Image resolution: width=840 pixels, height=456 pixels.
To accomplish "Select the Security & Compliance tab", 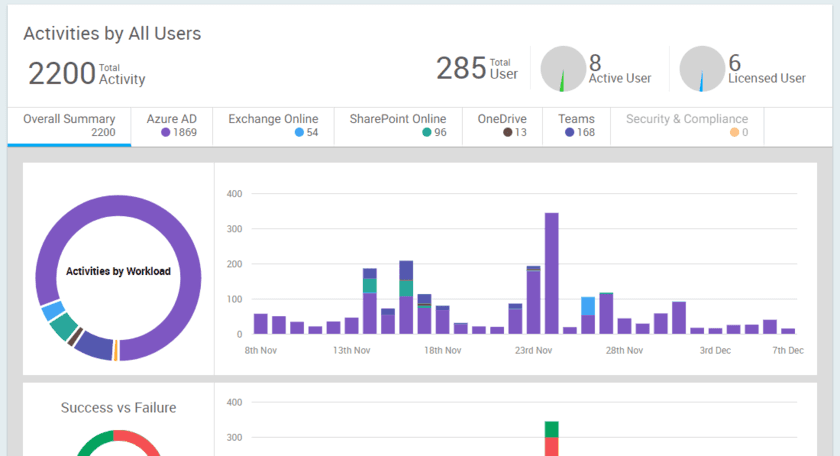I will point(686,125).
